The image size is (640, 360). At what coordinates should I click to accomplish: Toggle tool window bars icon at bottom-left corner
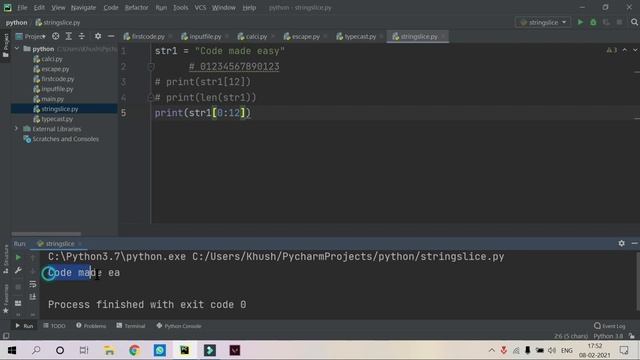(6, 336)
